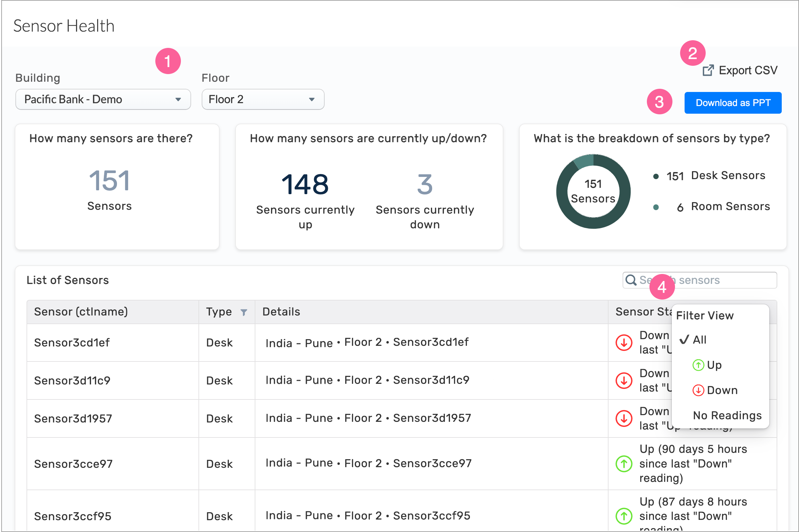The width and height of the screenshot is (799, 532).
Task: Select the red Down arrow icon in Filter View
Action: coord(698,390)
